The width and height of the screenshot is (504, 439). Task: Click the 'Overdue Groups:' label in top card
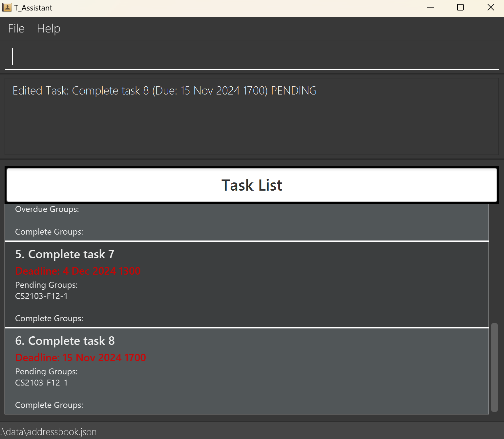click(x=47, y=209)
